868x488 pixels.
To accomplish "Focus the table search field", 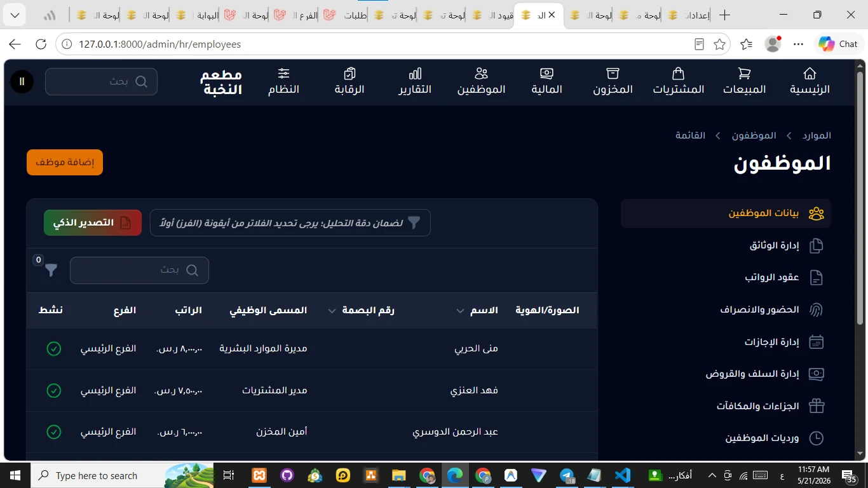I will (x=139, y=270).
